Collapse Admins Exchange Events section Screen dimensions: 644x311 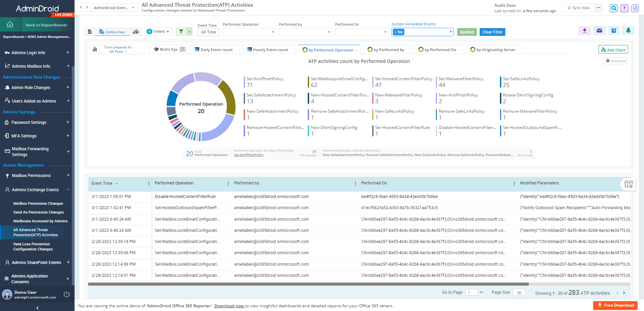(68, 190)
